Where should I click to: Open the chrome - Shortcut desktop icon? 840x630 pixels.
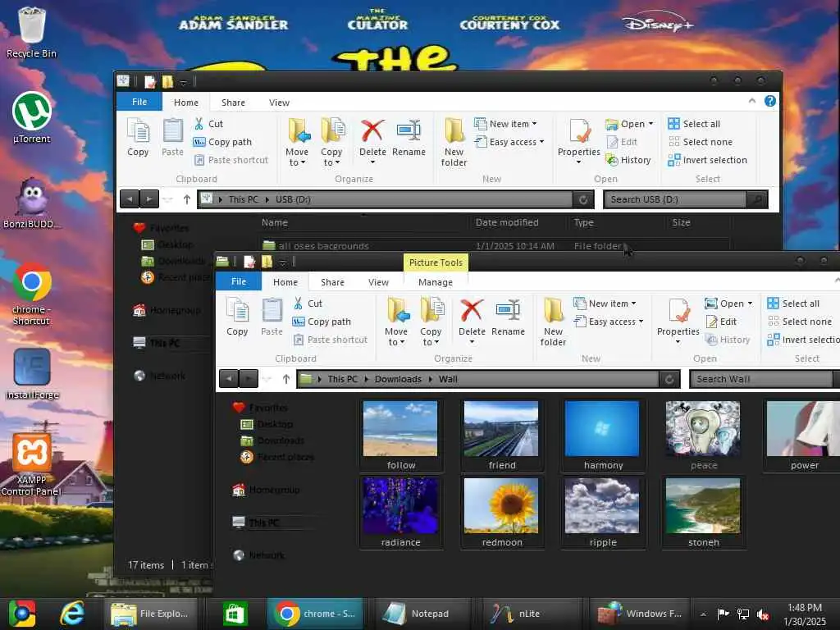[32, 294]
